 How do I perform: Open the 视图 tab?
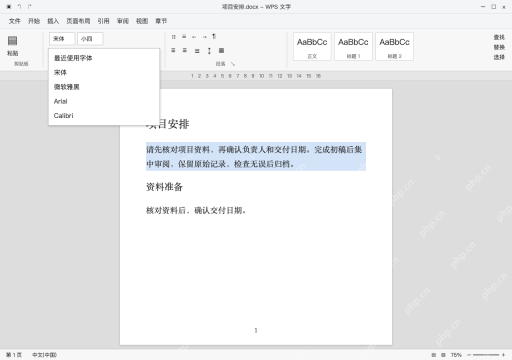point(142,21)
